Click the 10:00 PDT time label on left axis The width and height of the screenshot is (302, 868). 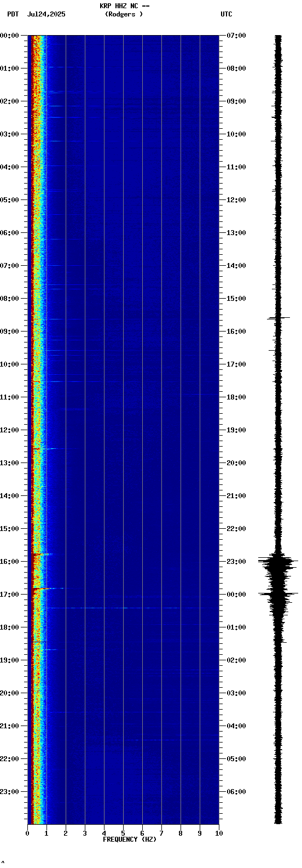[9, 364]
